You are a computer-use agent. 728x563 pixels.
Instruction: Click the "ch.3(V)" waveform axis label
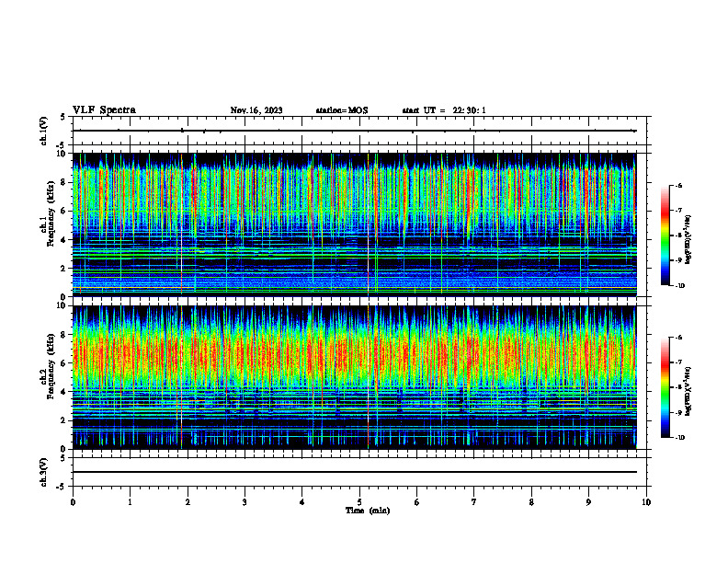44,473
